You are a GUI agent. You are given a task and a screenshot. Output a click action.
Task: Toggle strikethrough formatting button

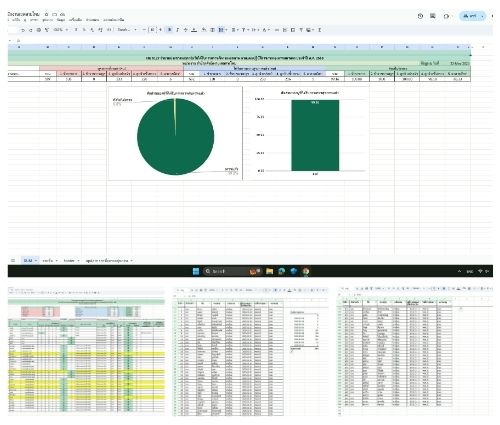[x=186, y=30]
